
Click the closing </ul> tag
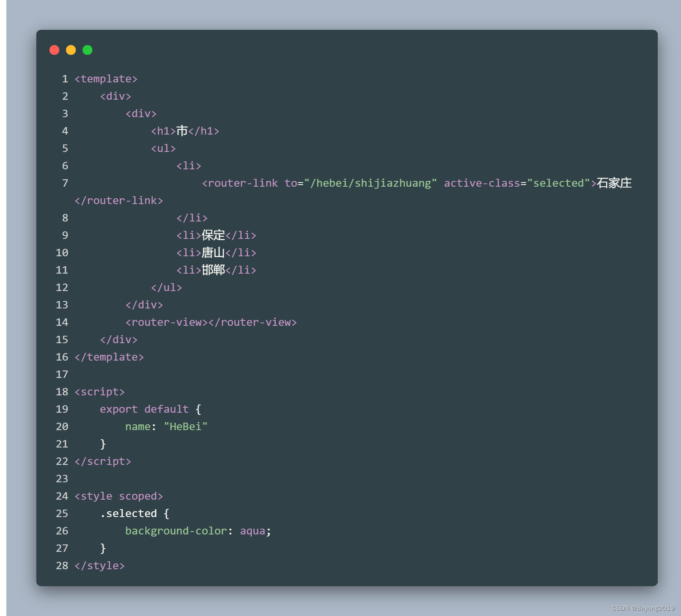click(166, 287)
